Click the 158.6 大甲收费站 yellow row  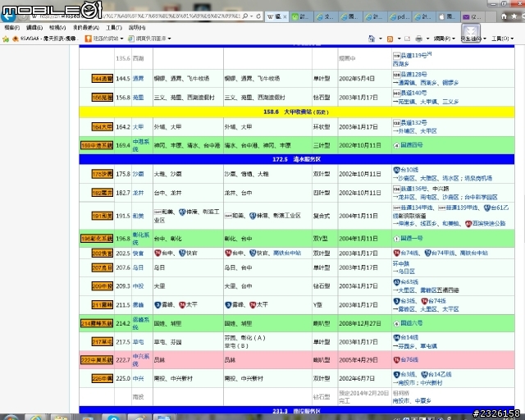[296, 112]
